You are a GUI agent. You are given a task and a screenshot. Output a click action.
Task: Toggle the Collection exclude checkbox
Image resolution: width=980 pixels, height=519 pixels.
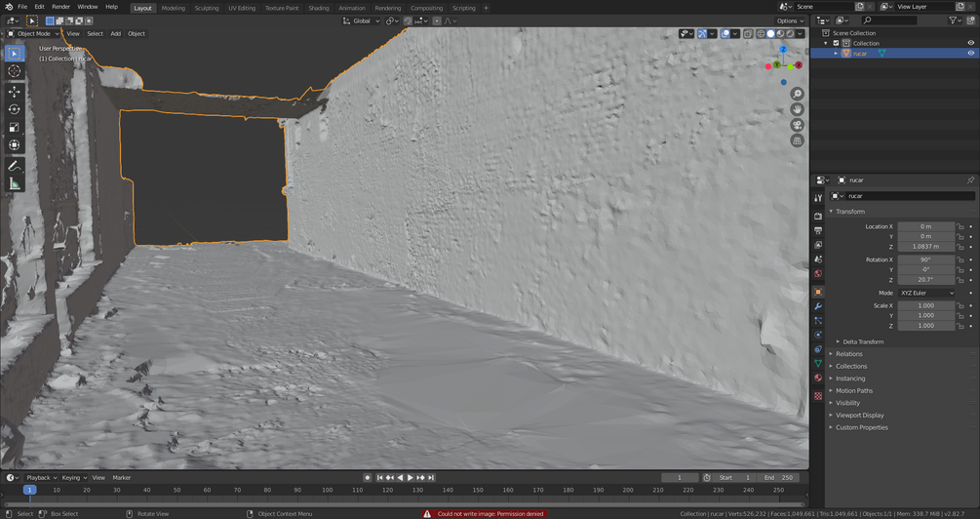pos(836,43)
